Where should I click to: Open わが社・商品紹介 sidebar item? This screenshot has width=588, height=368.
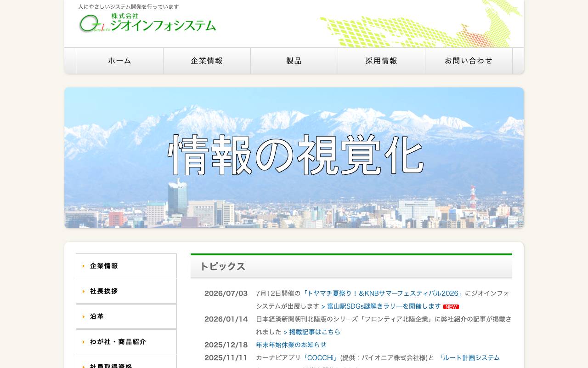coord(126,342)
